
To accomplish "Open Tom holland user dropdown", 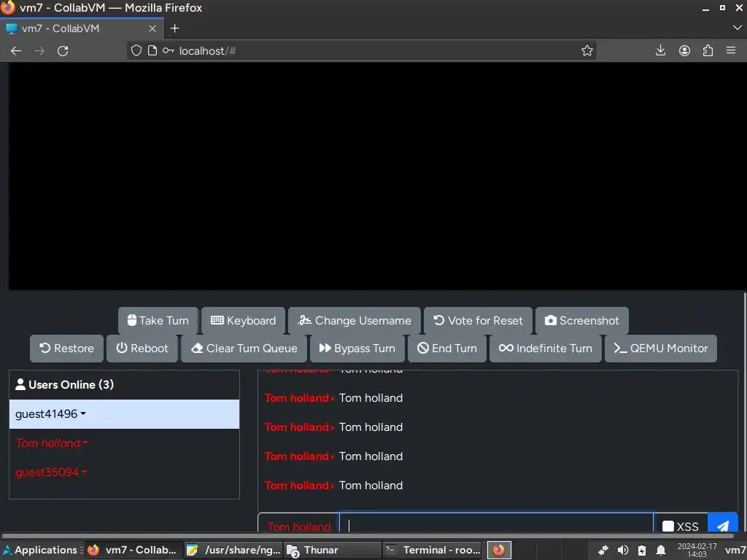I will (52, 443).
